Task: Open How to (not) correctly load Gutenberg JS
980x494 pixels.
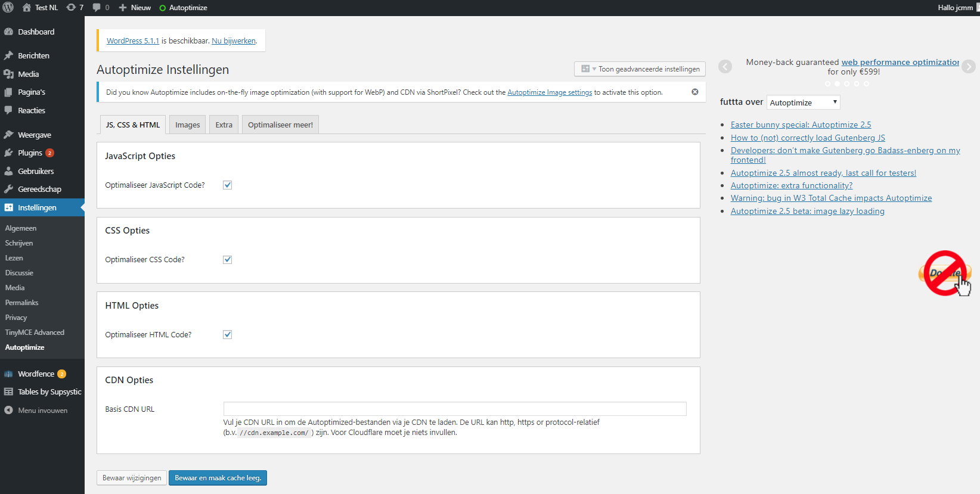Action: point(808,138)
